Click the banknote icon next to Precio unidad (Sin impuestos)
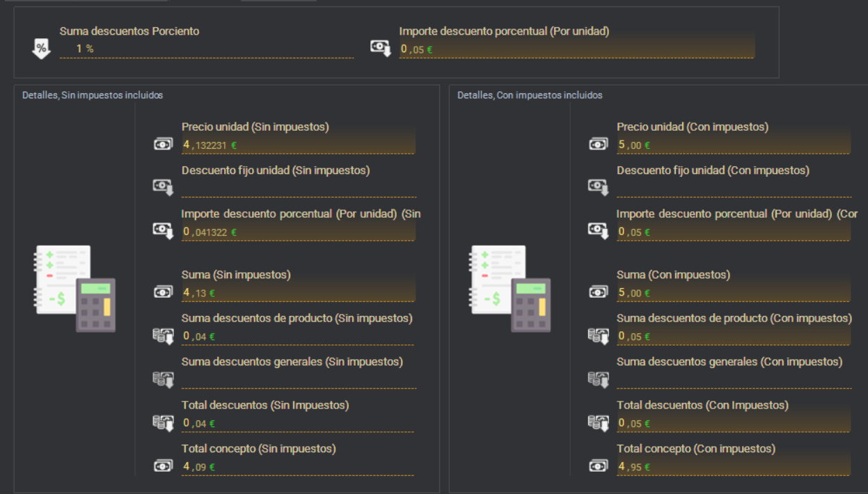This screenshot has width=868, height=494. 163,143
